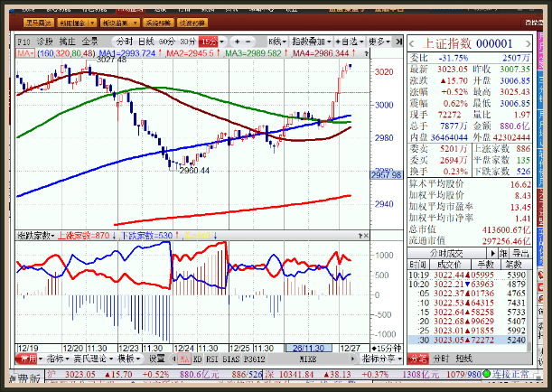Open the 指标分享 dropdown
This screenshot has width=552, height=392.
[382, 359]
